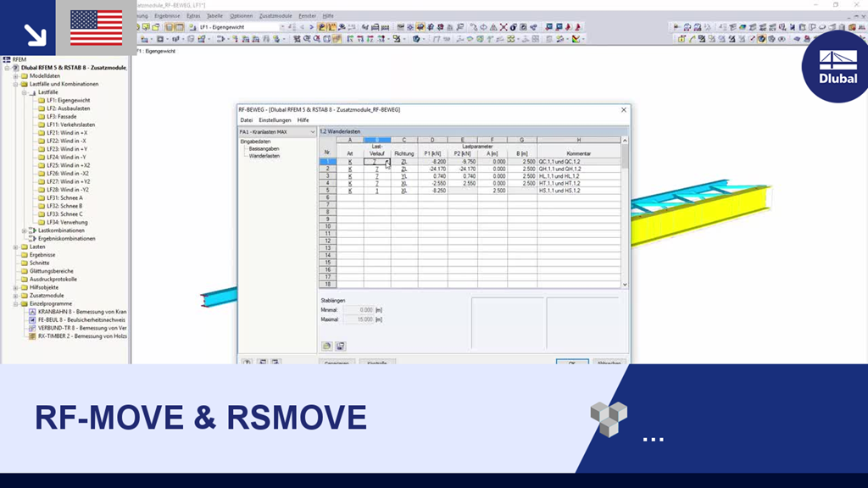Close the RF-BEWEG dialog

pos(624,109)
